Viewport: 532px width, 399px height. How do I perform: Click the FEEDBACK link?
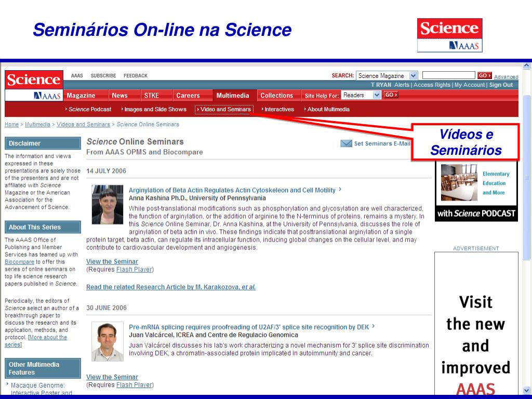[136, 76]
